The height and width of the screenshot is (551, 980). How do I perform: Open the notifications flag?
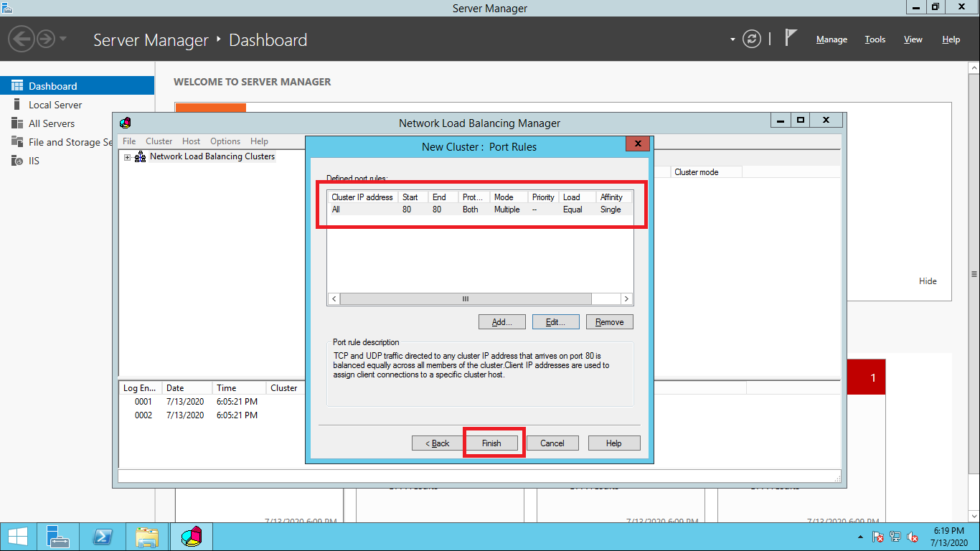point(791,38)
